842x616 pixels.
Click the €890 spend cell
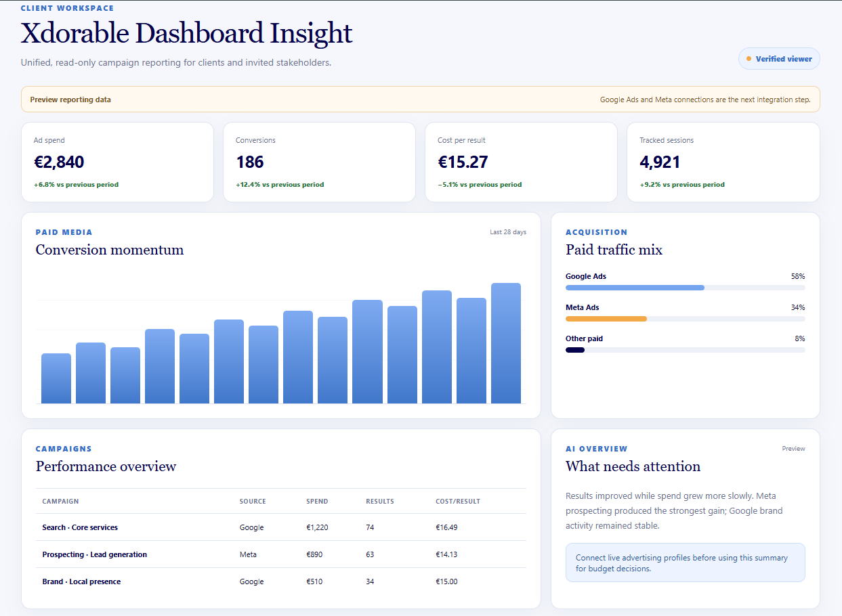tap(314, 554)
